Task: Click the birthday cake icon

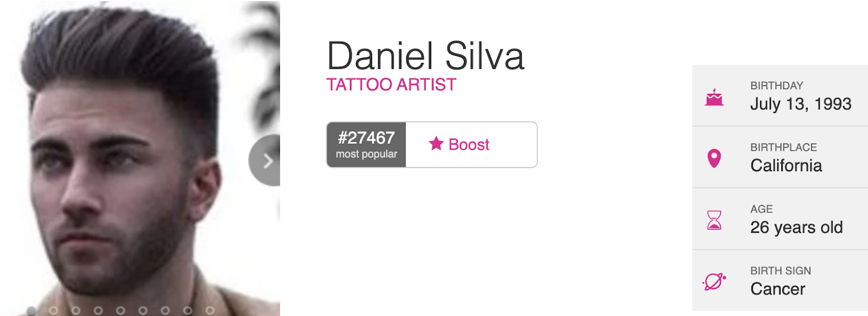Action: pyautogui.click(x=714, y=97)
